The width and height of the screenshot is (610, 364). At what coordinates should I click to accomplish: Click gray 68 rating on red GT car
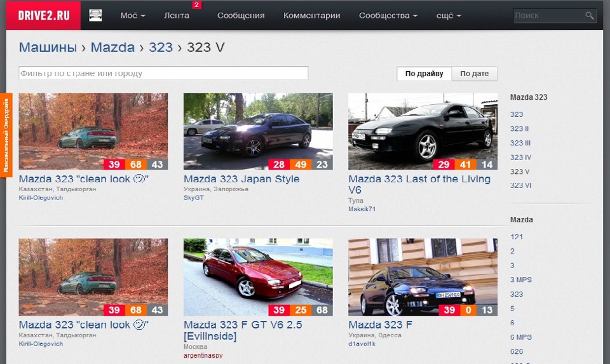[x=322, y=310]
